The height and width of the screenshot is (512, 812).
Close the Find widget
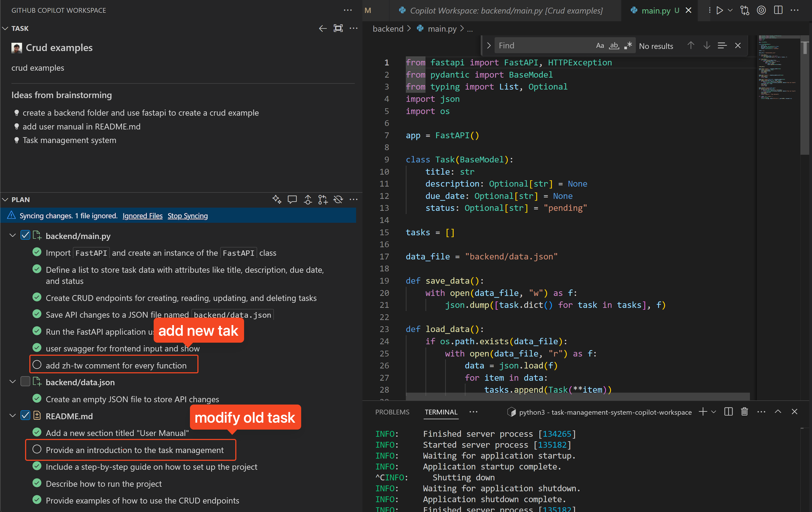[738, 46]
